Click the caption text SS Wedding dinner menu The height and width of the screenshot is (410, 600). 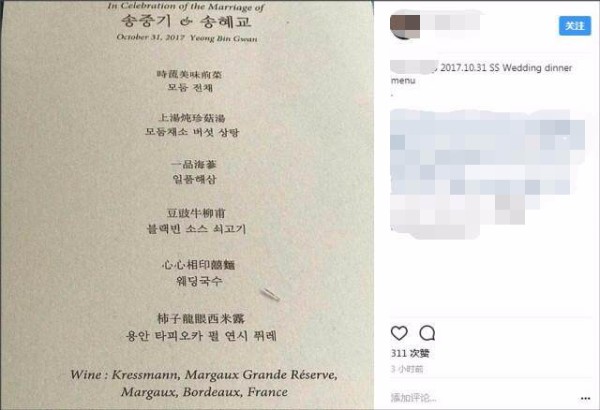click(x=482, y=74)
